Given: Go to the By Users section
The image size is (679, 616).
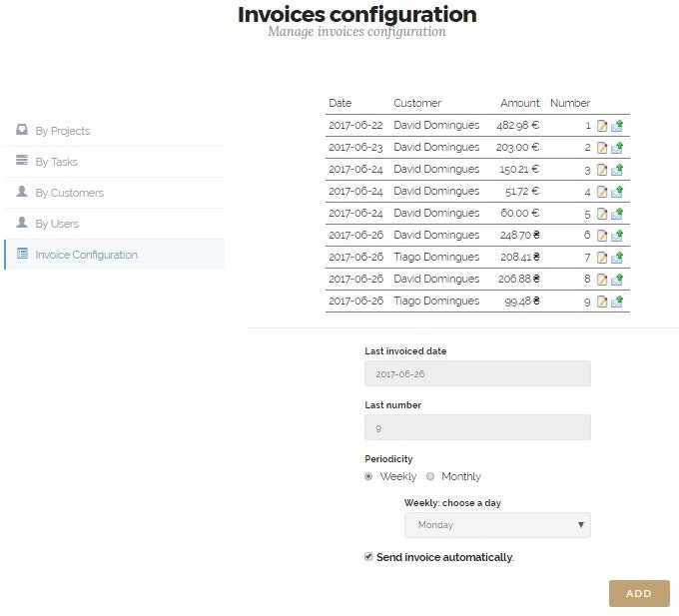Looking at the screenshot, I should point(114,224).
